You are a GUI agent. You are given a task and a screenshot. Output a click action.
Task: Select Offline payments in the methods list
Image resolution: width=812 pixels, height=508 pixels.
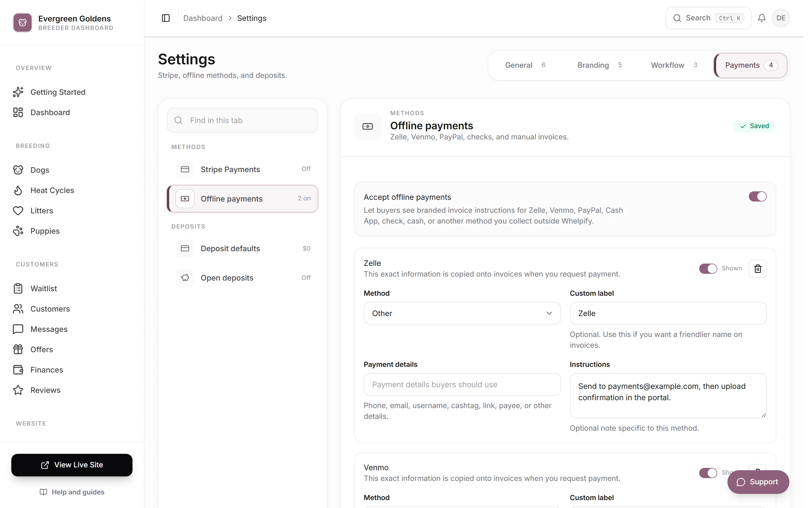tap(242, 199)
